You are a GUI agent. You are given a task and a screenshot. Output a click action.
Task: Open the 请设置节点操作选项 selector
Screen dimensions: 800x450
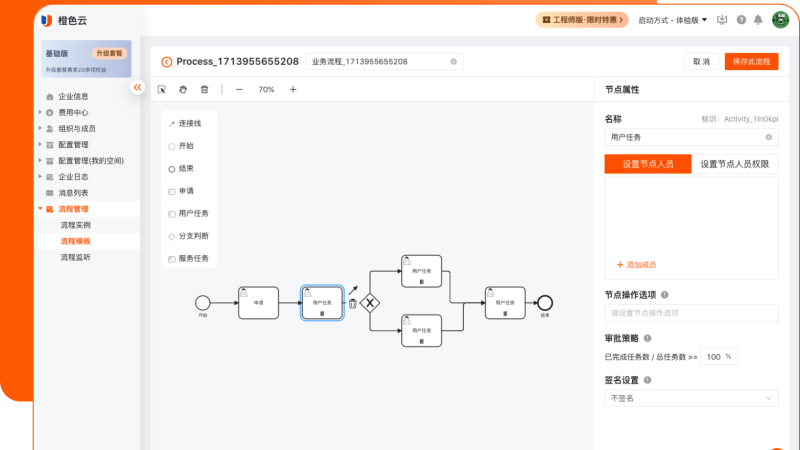pyautogui.click(x=691, y=313)
